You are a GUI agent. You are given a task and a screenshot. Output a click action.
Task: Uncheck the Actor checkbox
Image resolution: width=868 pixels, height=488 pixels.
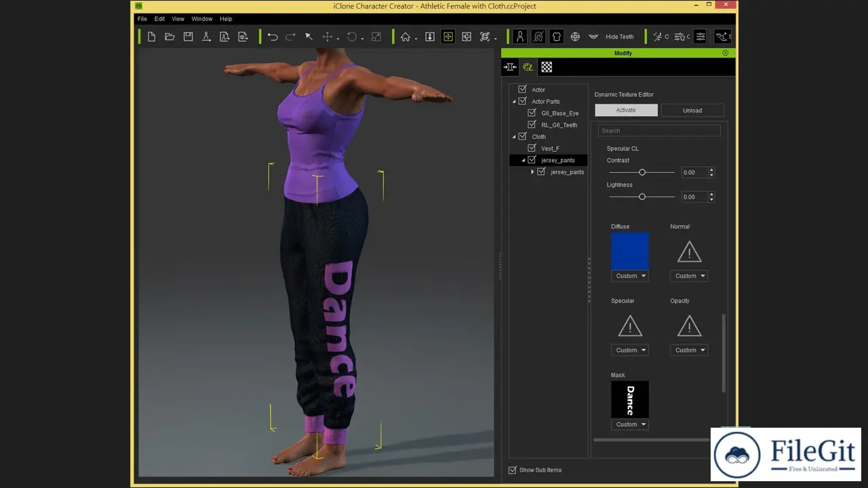pyautogui.click(x=522, y=89)
